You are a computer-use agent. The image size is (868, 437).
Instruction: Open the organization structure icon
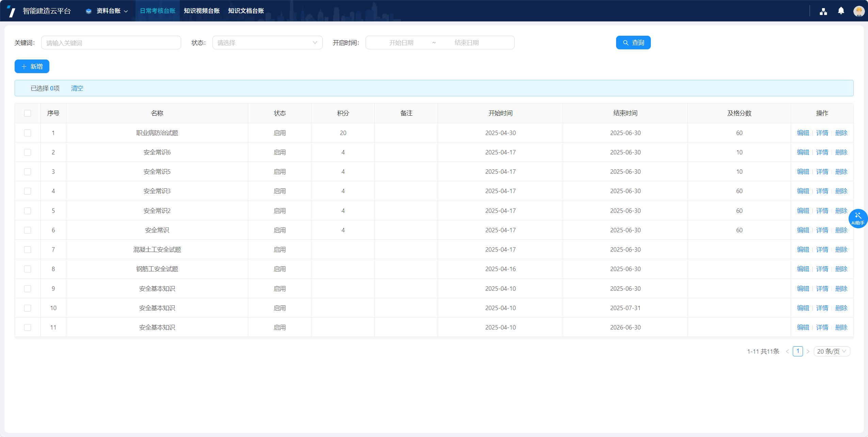pos(823,11)
